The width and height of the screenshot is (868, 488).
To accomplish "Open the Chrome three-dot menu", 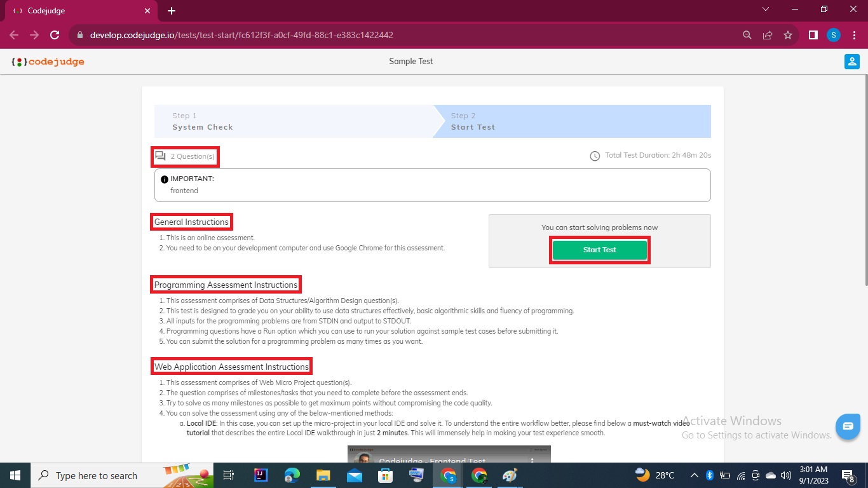I will click(x=854, y=35).
